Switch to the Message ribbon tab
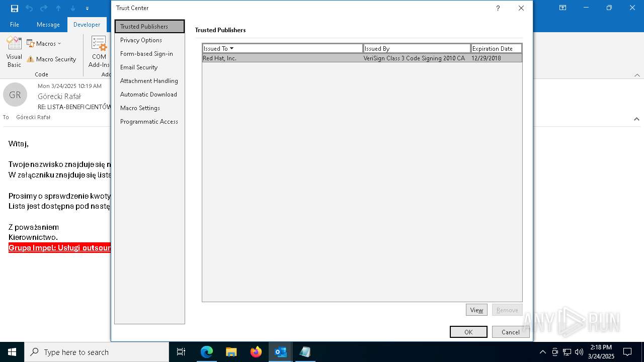Viewport: 644px width, 362px height. coord(48,24)
